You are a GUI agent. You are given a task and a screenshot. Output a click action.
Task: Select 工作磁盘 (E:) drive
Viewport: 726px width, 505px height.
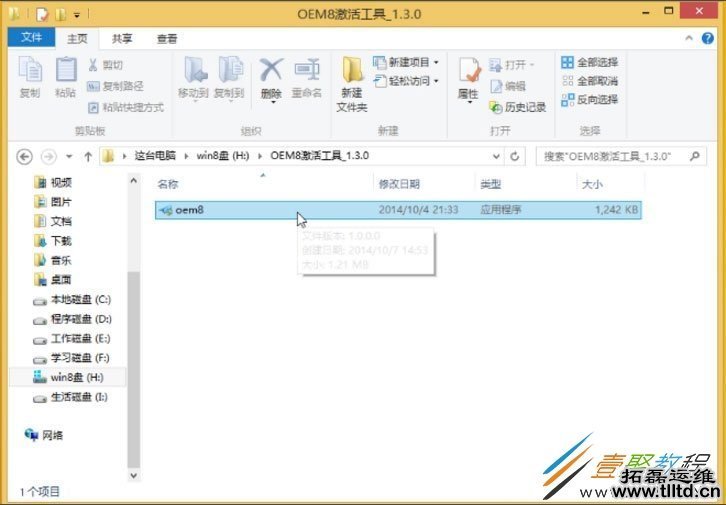point(72,339)
